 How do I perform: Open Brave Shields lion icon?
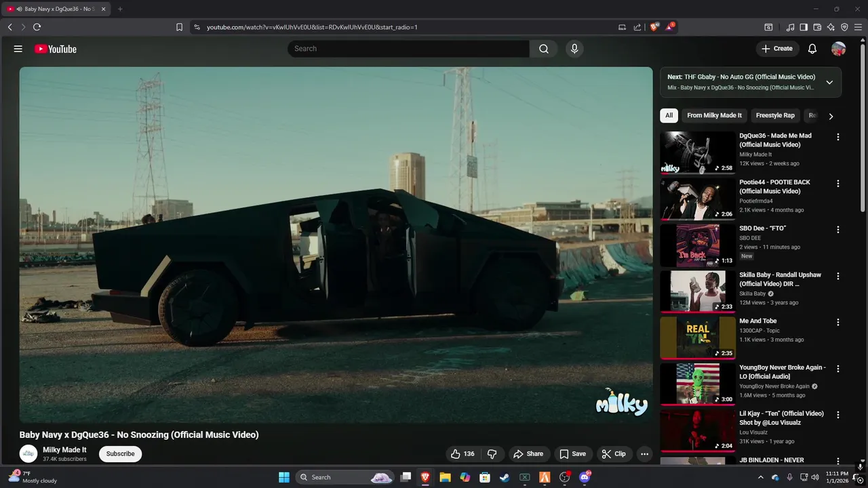[x=654, y=27]
